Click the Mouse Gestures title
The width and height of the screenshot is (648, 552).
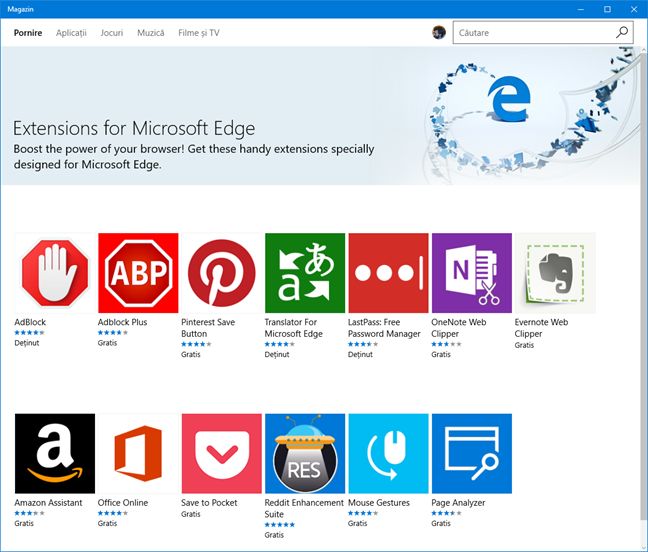[x=379, y=503]
